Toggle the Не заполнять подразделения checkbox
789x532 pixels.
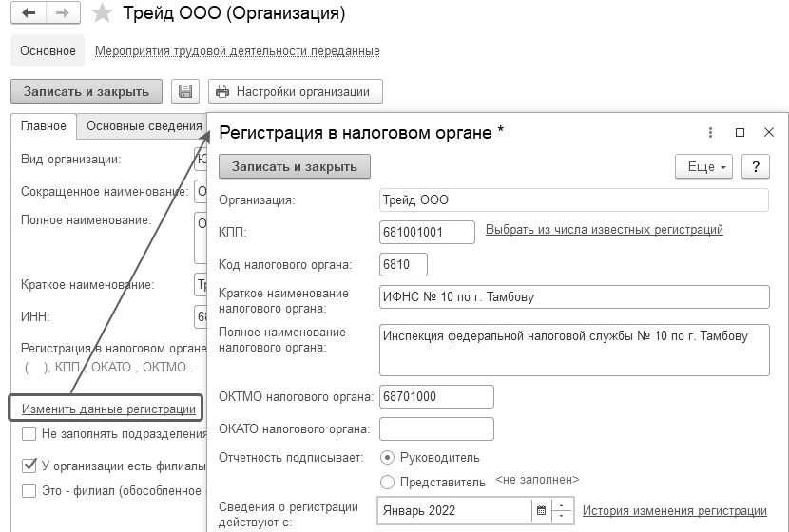tap(29, 434)
